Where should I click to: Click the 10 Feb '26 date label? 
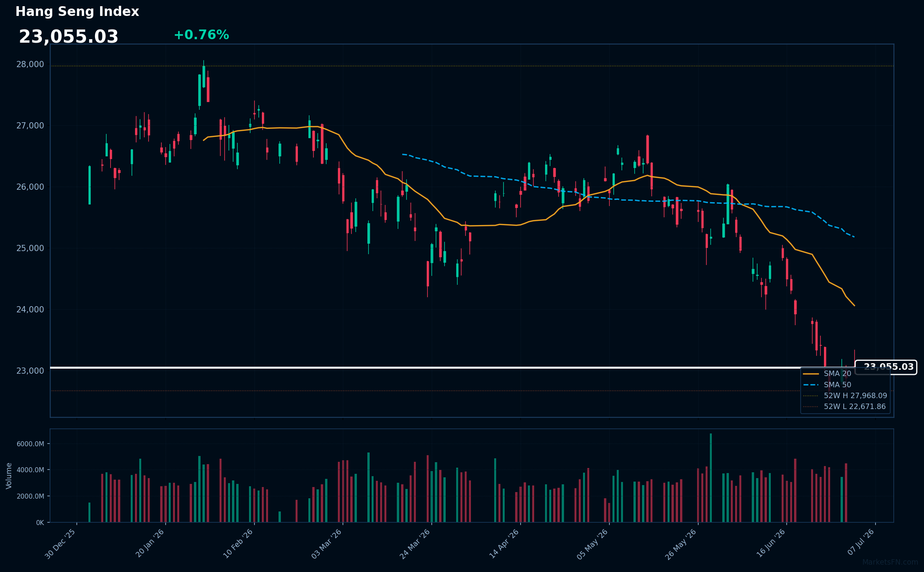(238, 544)
